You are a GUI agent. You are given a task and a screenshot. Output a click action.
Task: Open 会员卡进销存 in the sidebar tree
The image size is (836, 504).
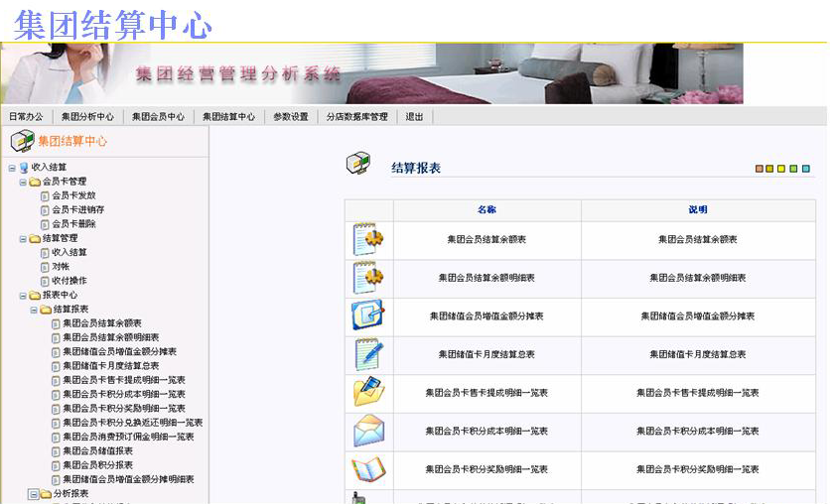[x=77, y=210]
